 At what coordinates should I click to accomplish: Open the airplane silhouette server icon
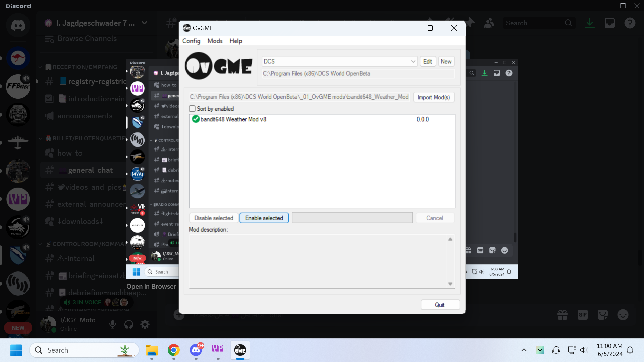coord(18,143)
